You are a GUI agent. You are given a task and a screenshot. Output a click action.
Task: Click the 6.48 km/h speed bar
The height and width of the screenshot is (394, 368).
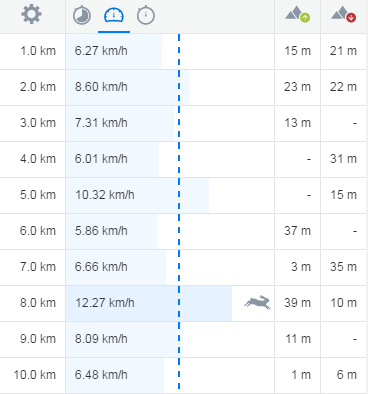(x=115, y=375)
